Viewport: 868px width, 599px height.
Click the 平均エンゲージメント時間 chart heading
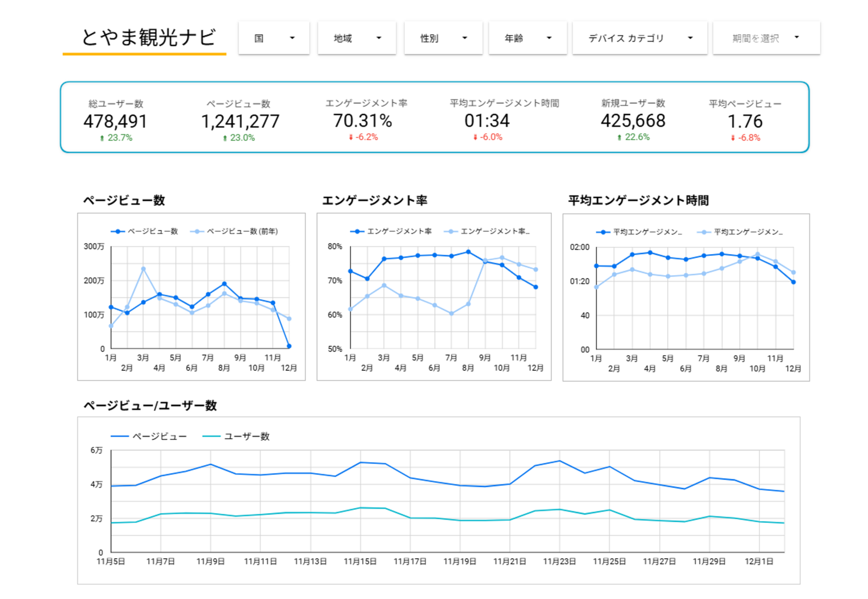638,200
